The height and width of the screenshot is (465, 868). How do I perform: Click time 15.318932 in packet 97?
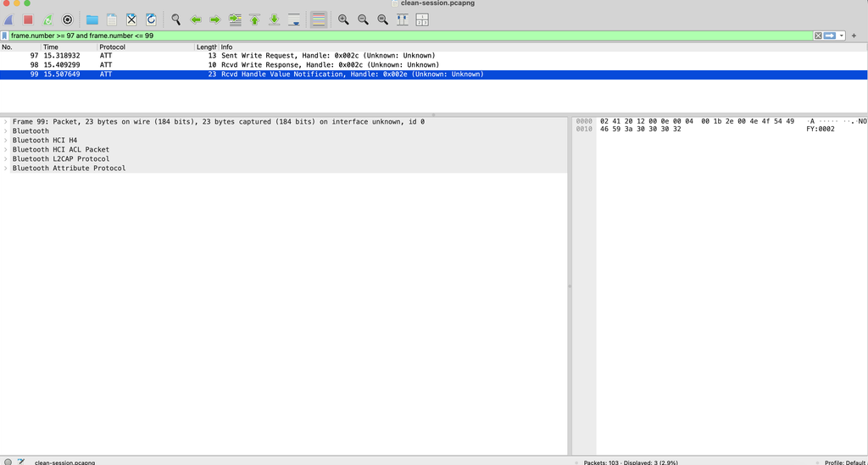62,55
